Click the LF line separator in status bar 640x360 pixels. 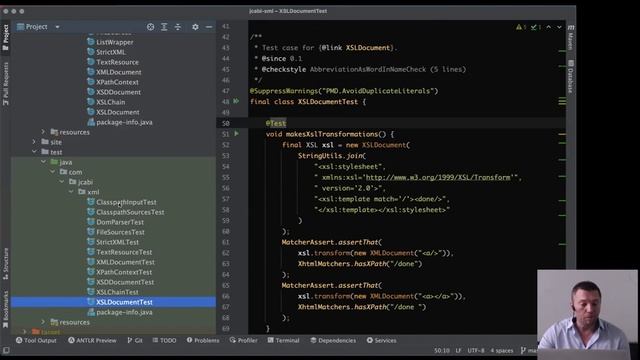click(x=459, y=351)
